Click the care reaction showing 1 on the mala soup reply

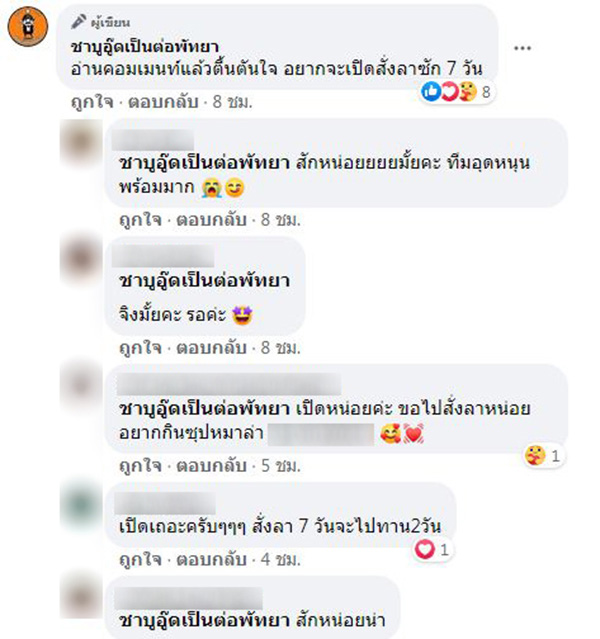[544, 455]
